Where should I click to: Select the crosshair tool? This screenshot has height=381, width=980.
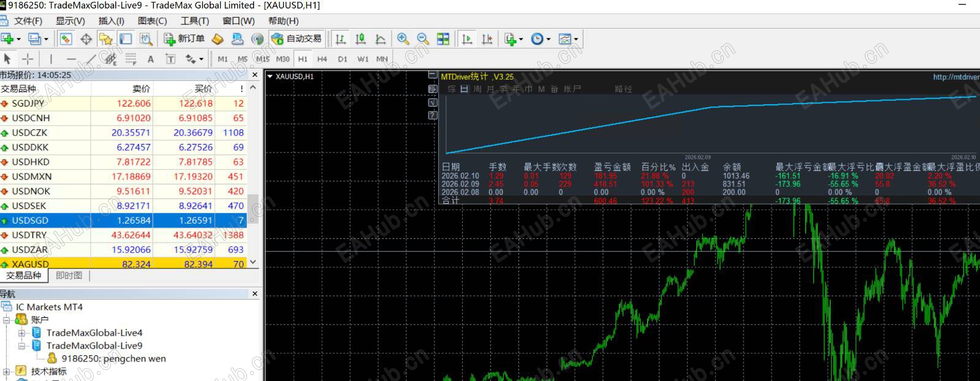coord(28,59)
